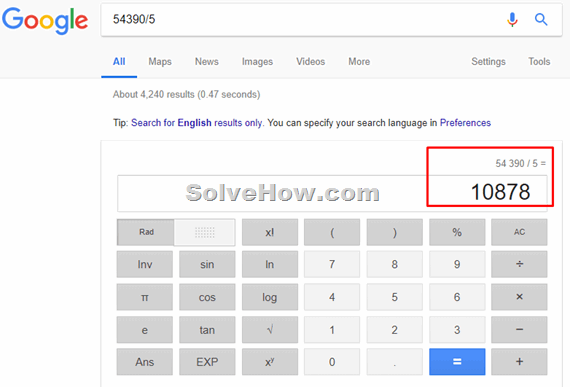
Task: Click the AC clear button
Action: pyautogui.click(x=519, y=232)
